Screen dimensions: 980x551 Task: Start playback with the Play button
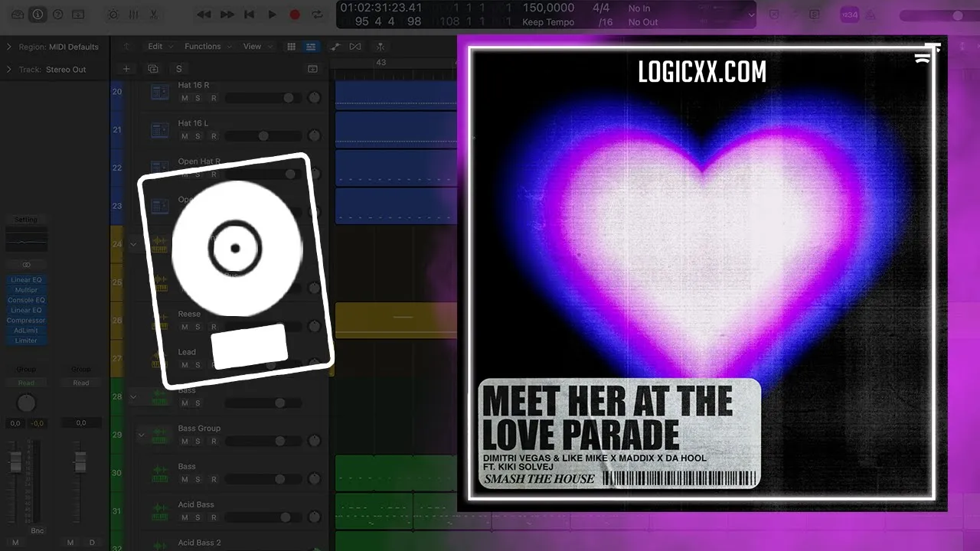pyautogui.click(x=272, y=15)
